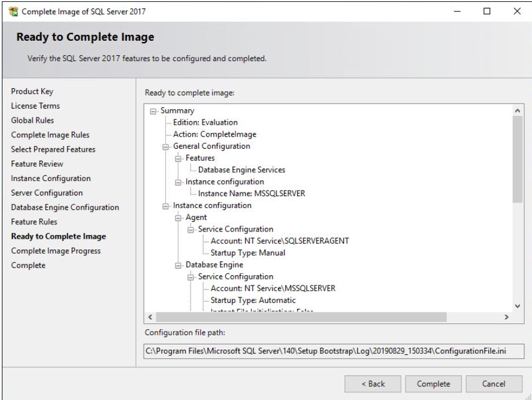Select the 'Database Engine' tree label
532x400 pixels.
[214, 265]
